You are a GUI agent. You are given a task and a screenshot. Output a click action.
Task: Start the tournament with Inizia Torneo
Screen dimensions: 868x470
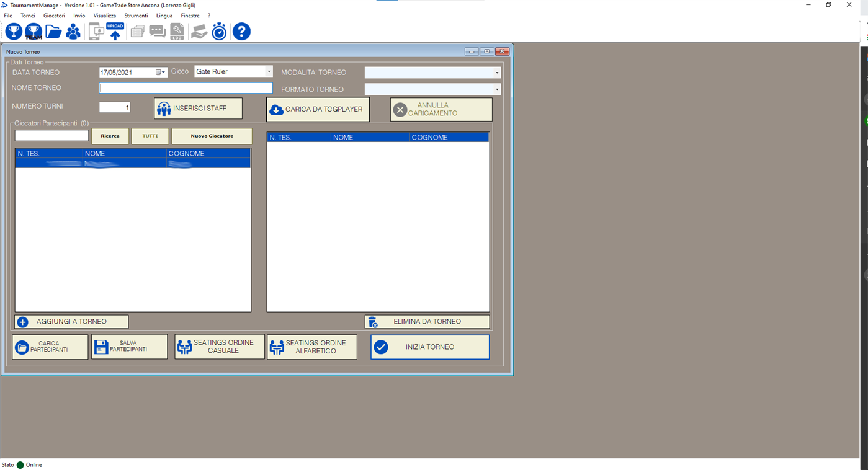click(x=430, y=347)
